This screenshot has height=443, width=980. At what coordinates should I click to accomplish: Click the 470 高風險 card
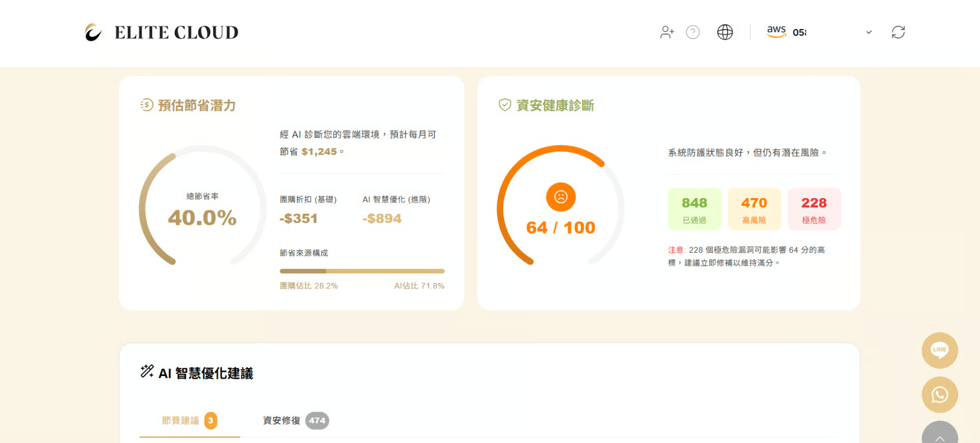[x=754, y=209]
